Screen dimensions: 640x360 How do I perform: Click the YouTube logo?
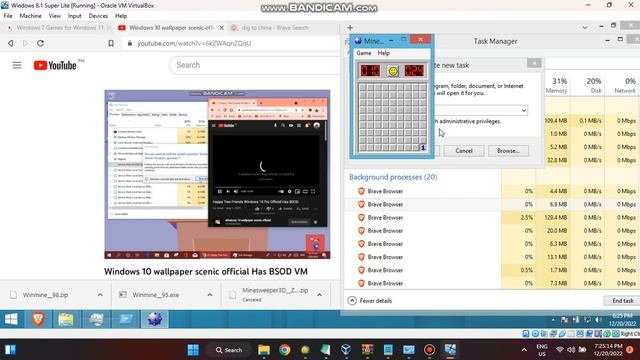pos(55,65)
